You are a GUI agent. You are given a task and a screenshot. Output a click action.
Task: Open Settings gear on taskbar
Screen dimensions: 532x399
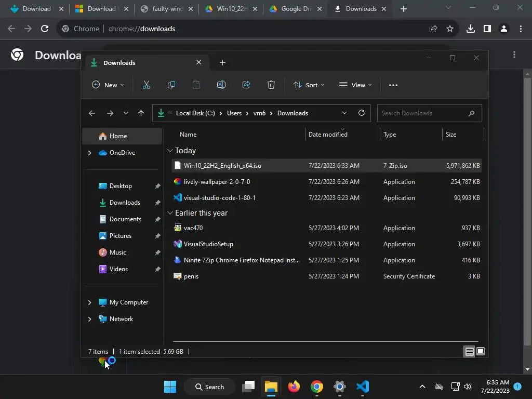[x=340, y=387]
